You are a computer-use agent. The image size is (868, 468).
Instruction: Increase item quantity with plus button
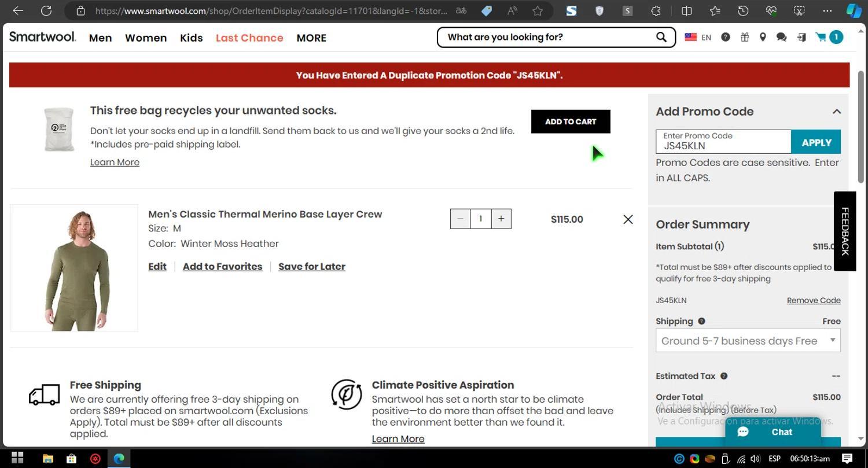point(501,219)
